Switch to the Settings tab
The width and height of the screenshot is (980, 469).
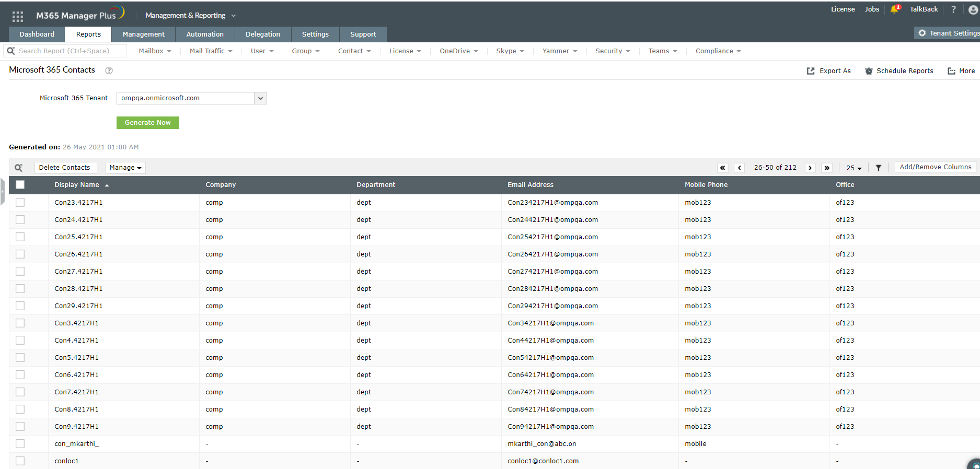pyautogui.click(x=315, y=34)
